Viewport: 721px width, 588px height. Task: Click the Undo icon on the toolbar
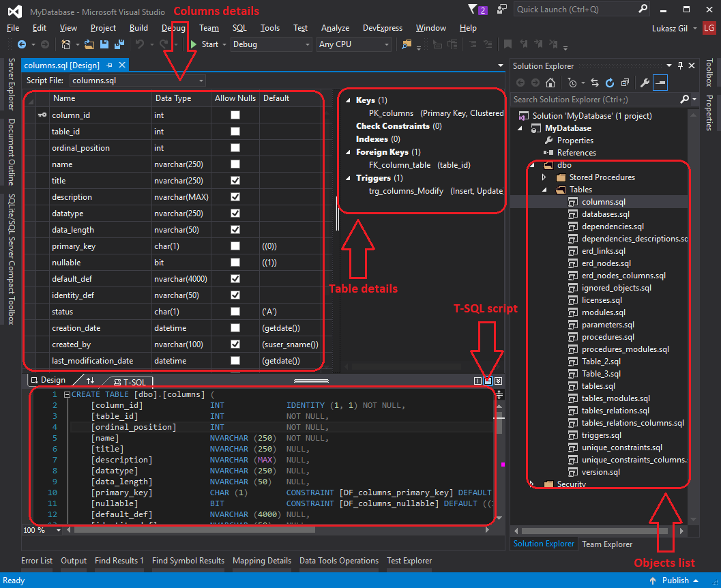click(139, 44)
